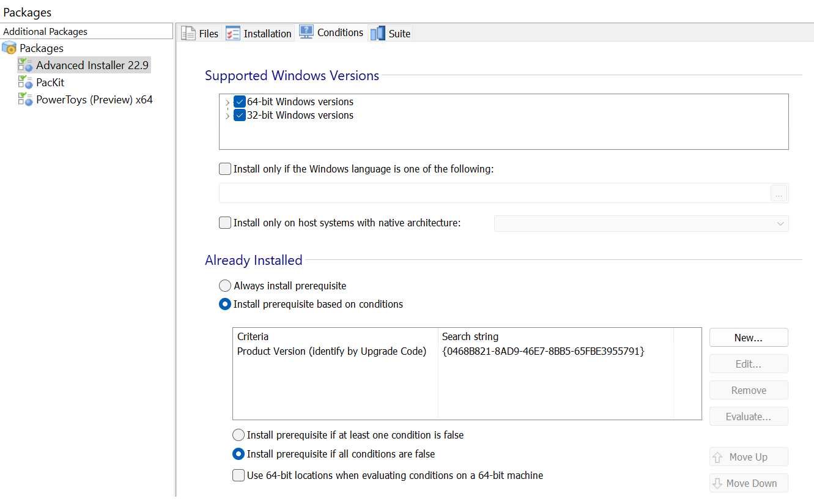814x504 pixels.
Task: Click the Windows language list field
Action: 494,193
